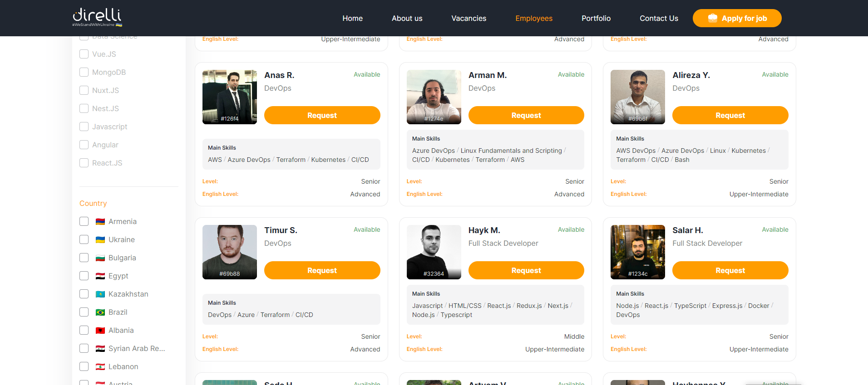The image size is (868, 385).
Task: Enable the Bulgaria country checkbox
Action: point(84,258)
